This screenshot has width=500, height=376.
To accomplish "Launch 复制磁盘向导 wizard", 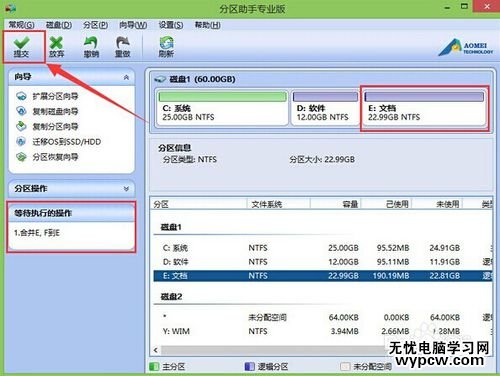I will click(x=55, y=111).
